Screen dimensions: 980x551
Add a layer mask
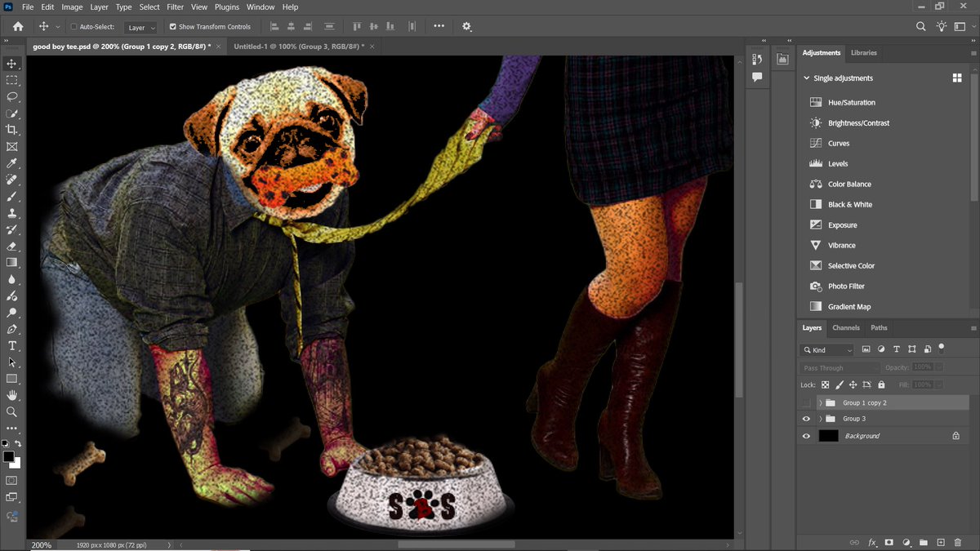[x=889, y=542]
